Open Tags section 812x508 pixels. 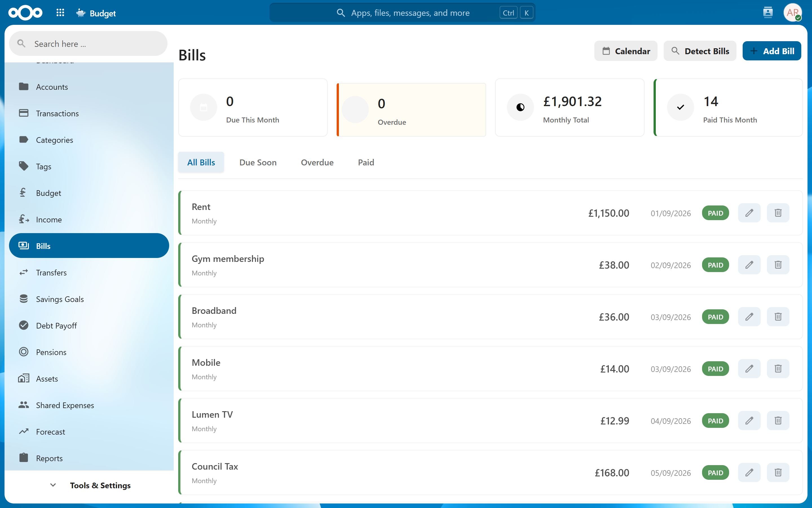pos(89,166)
